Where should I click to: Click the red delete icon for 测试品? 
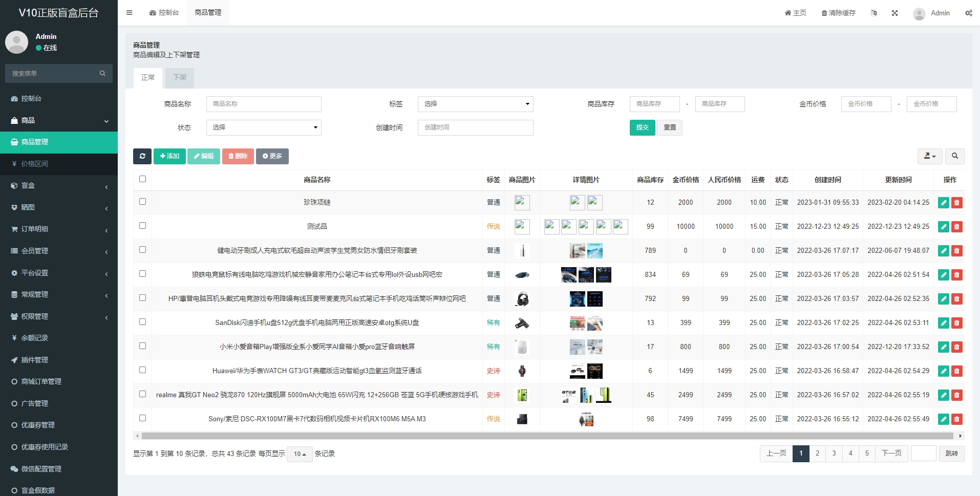[956, 227]
